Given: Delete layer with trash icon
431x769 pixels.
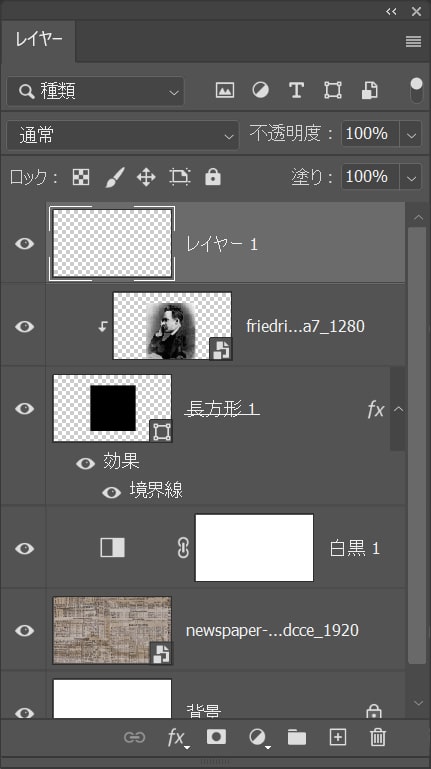Looking at the screenshot, I should click(378, 737).
